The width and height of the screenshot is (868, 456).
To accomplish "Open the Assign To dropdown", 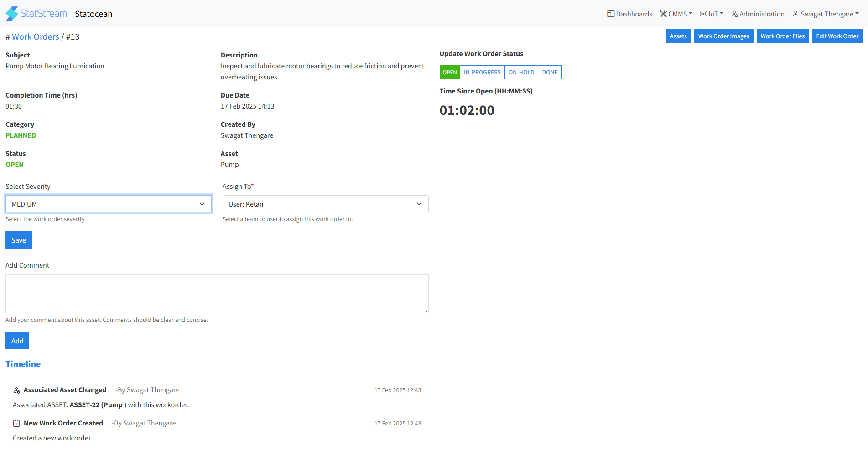I will (x=325, y=204).
